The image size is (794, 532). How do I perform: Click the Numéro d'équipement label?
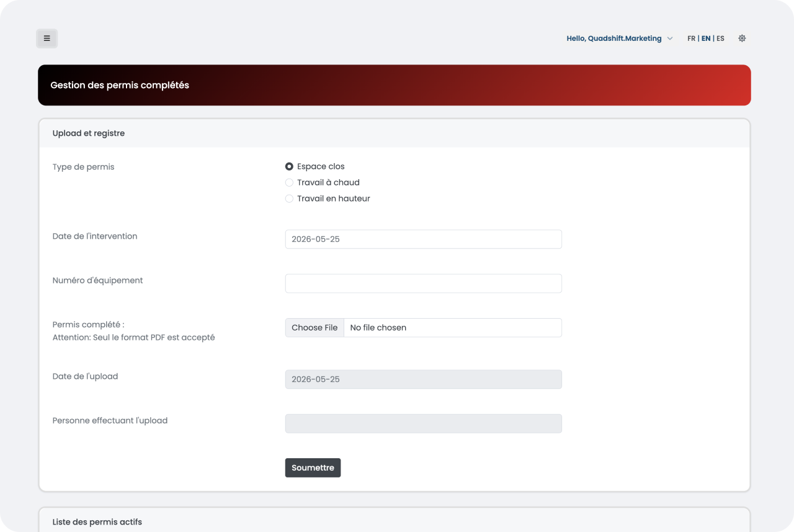click(x=98, y=280)
